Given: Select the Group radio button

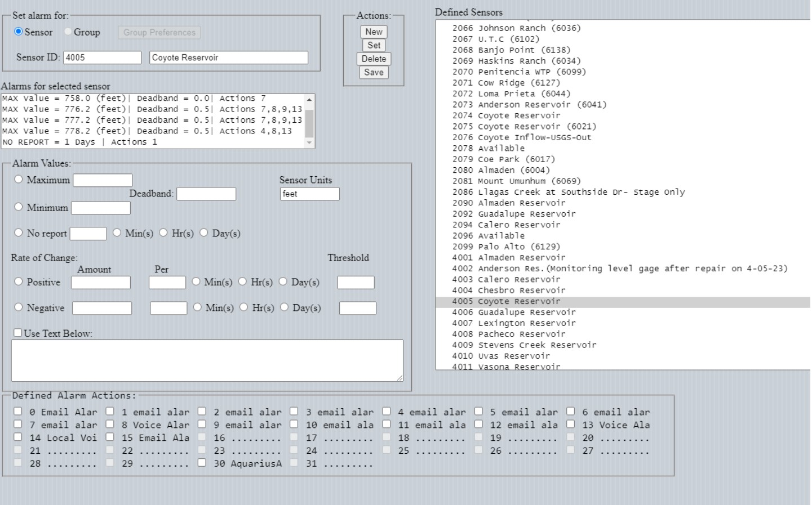Looking at the screenshot, I should [68, 32].
